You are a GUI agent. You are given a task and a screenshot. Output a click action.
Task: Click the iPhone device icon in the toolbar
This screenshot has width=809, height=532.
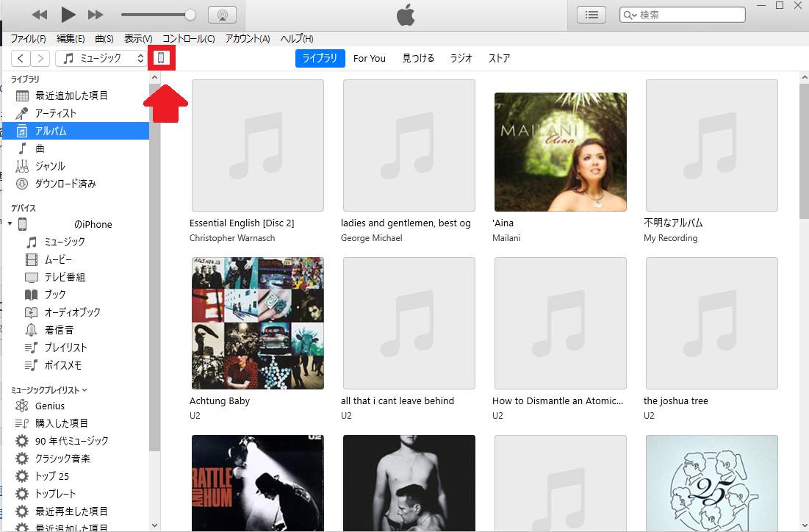click(x=162, y=58)
